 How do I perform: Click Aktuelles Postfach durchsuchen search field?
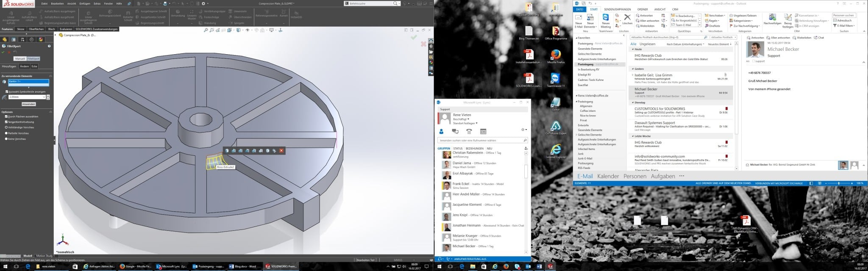coord(670,37)
